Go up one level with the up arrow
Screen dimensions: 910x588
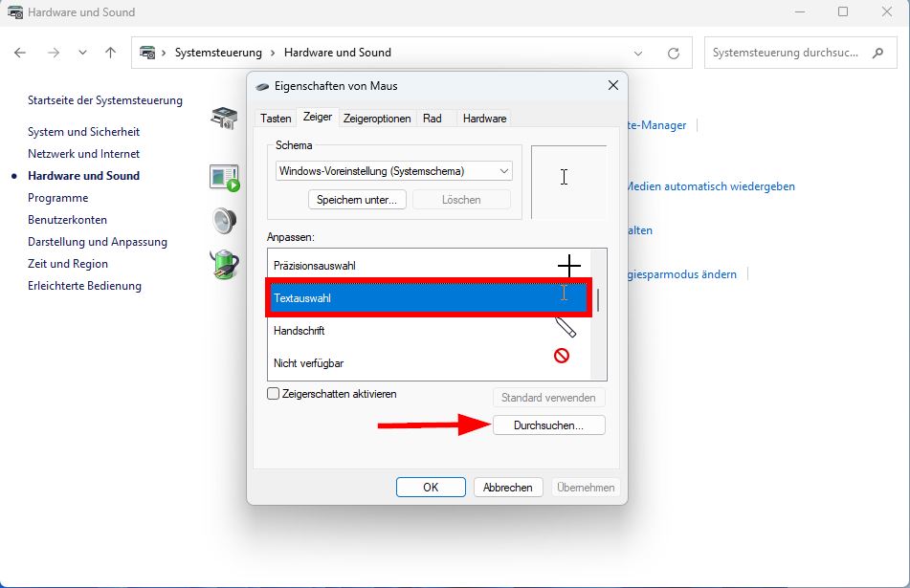[x=110, y=53]
